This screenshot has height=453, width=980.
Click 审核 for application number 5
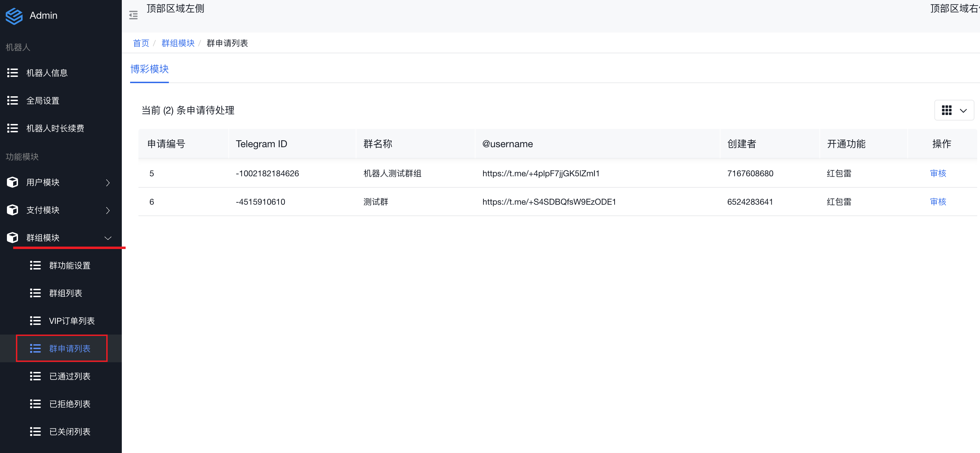click(938, 174)
